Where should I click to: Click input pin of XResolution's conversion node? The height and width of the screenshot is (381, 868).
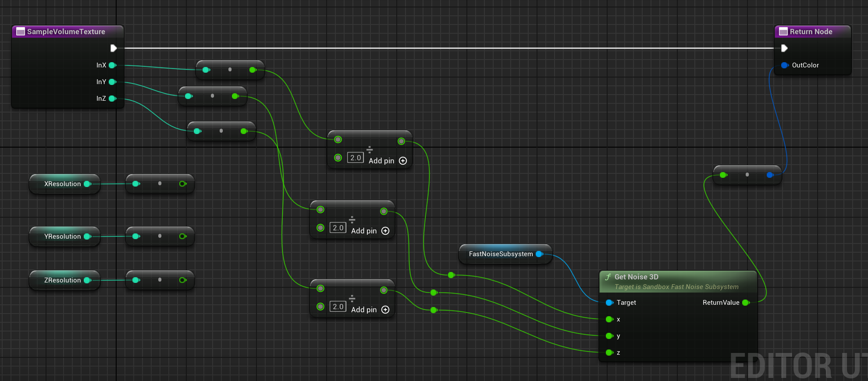coord(135,183)
